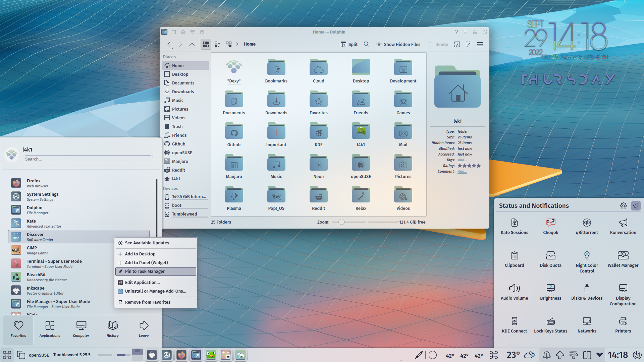Switch to Applications tab in launcher
644x362 pixels.
coord(50,329)
